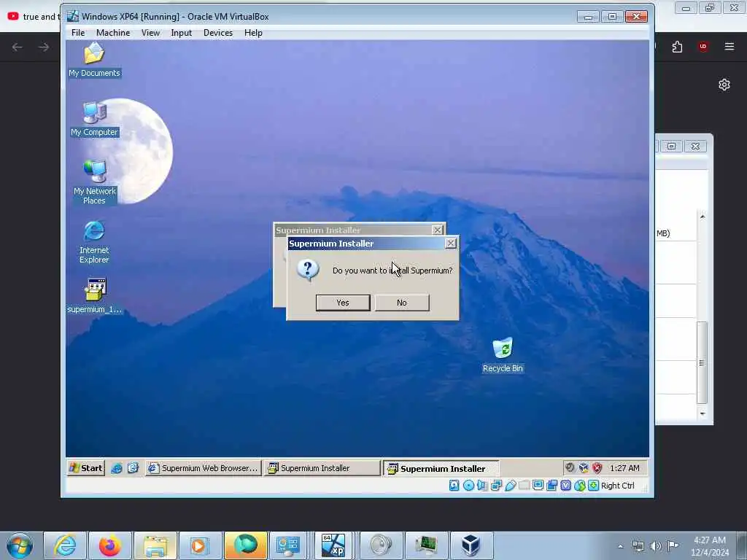Click VirtualBox USB devices indicator
The width and height of the screenshot is (747, 560).
coord(510,485)
